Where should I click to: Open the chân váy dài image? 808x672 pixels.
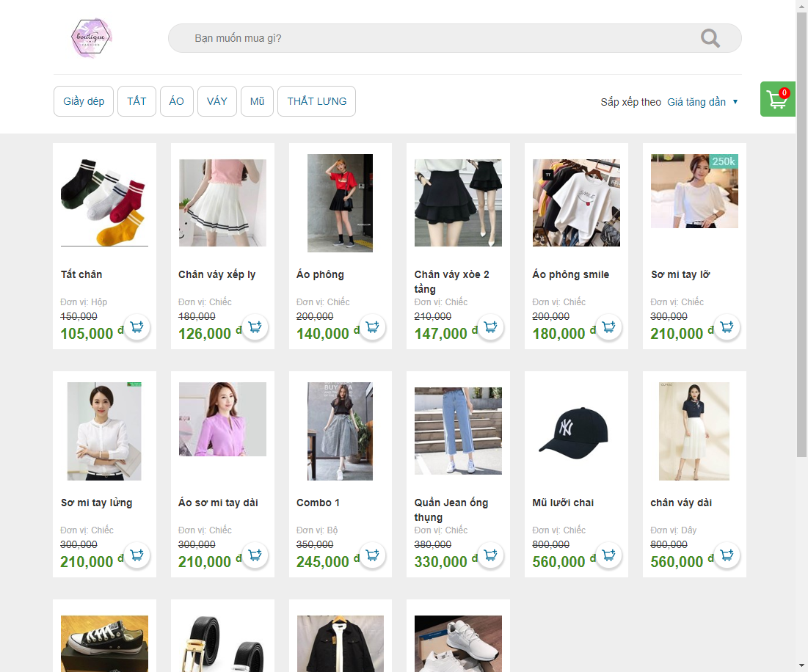[694, 431]
